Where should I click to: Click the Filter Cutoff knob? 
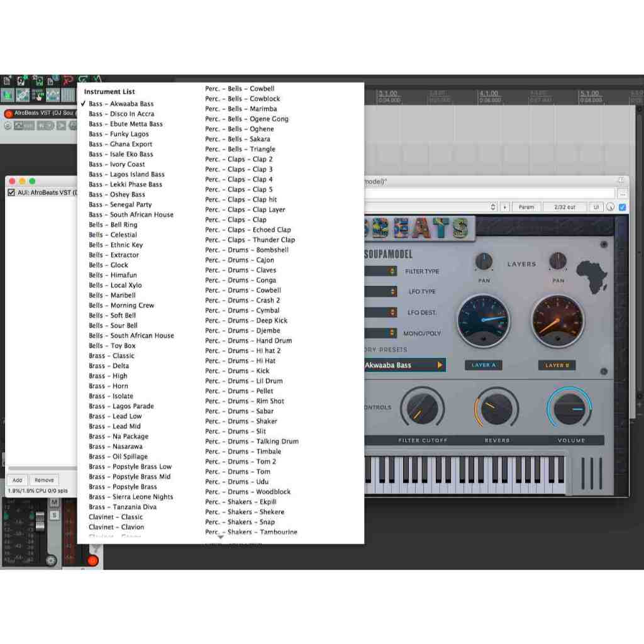click(422, 408)
